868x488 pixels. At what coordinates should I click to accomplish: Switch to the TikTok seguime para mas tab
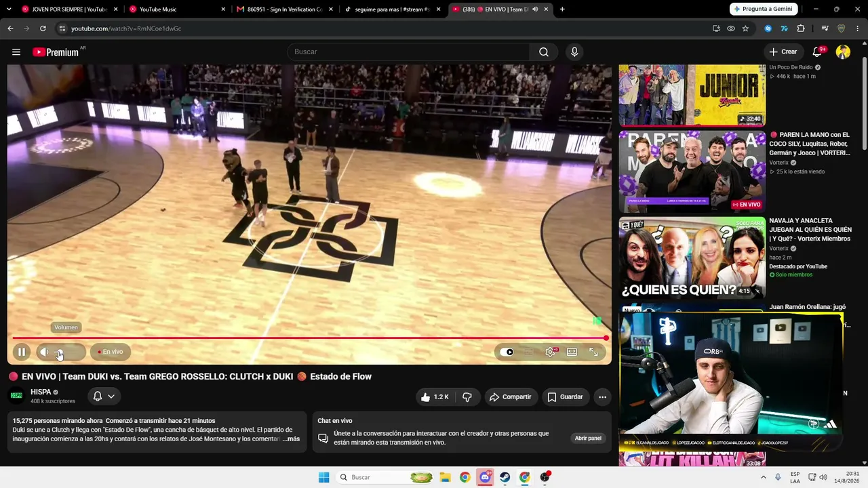pyautogui.click(x=392, y=9)
